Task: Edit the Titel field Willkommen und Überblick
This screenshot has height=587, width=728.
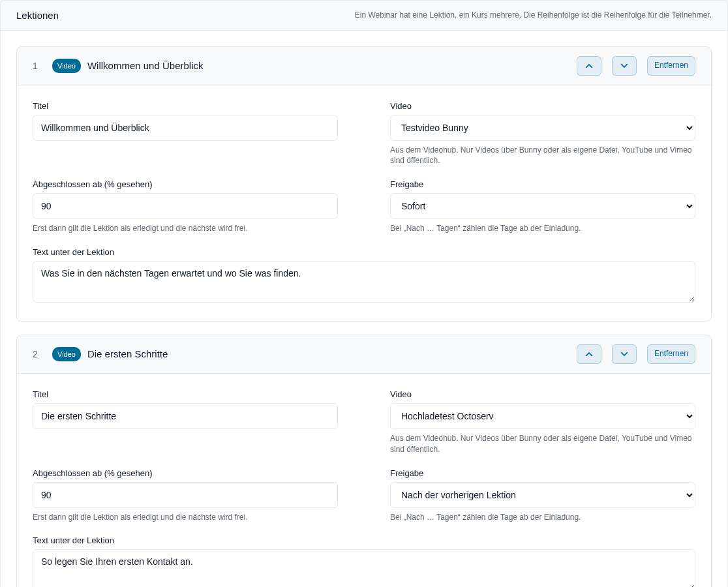Action: [185, 128]
